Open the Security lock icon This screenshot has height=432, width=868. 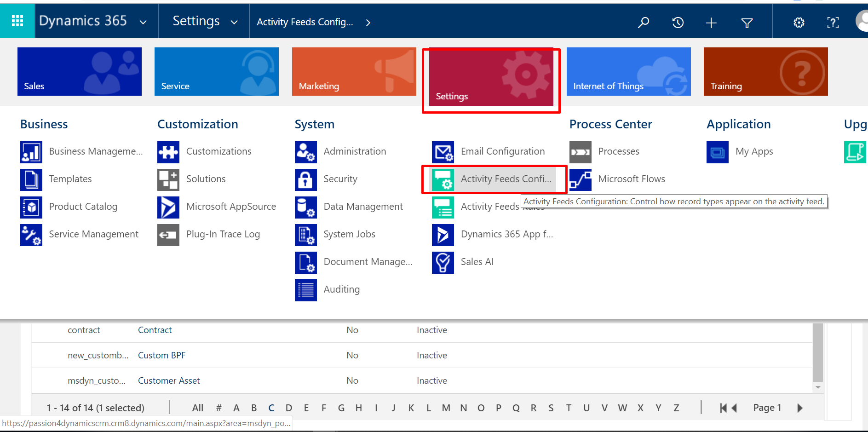(x=305, y=179)
